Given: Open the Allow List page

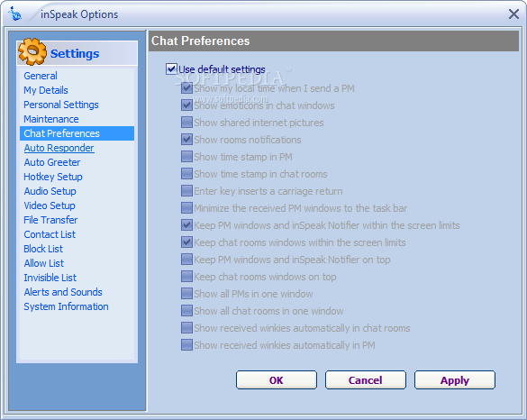Looking at the screenshot, I should point(44,263).
